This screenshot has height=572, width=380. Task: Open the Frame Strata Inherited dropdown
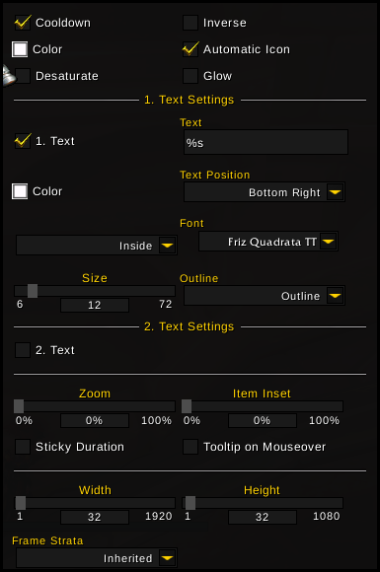167,558
